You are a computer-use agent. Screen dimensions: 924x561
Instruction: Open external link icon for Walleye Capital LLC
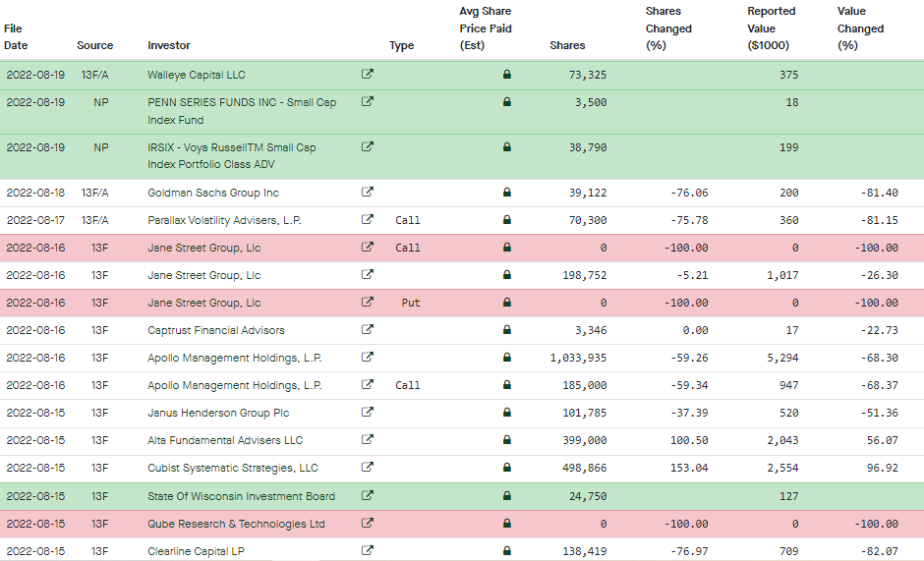point(367,75)
